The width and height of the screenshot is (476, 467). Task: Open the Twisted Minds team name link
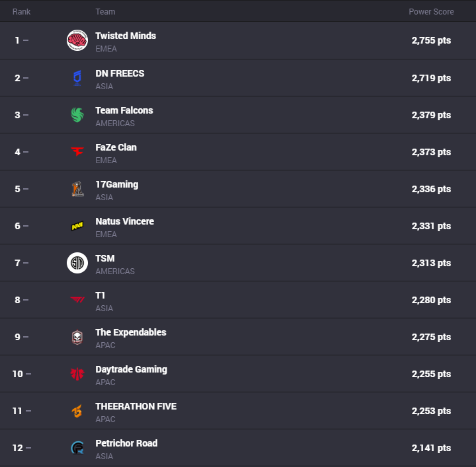point(126,36)
